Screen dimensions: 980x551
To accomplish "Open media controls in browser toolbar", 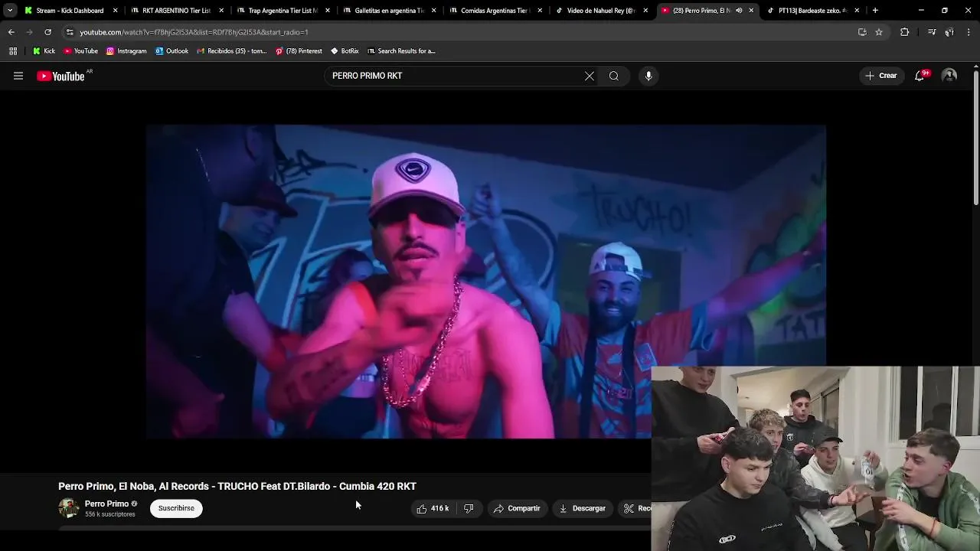I will (x=931, y=32).
